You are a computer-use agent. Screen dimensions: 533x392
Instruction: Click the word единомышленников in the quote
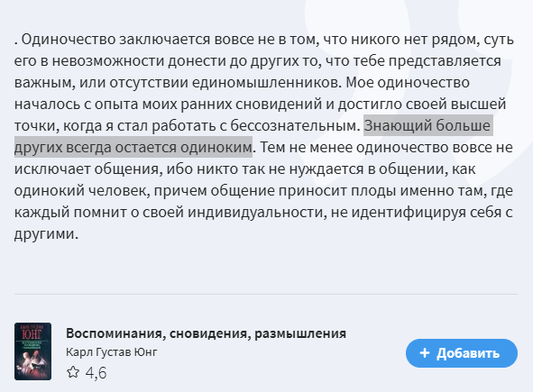267,83
